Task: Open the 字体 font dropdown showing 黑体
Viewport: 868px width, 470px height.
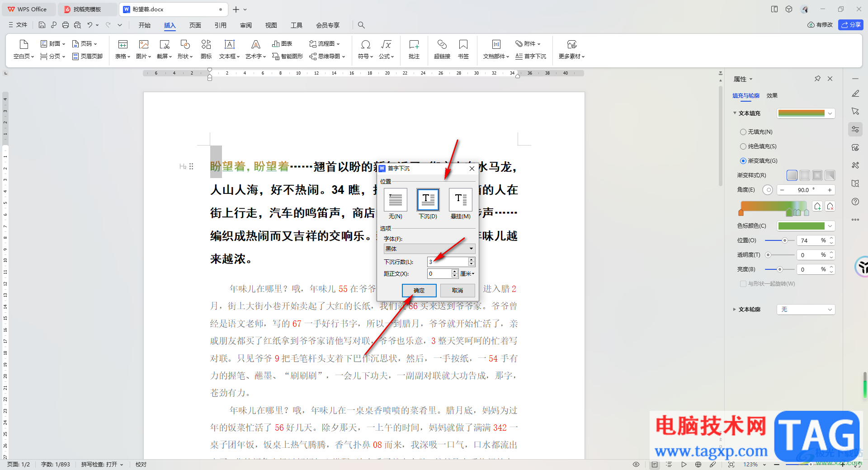Action: coord(429,249)
